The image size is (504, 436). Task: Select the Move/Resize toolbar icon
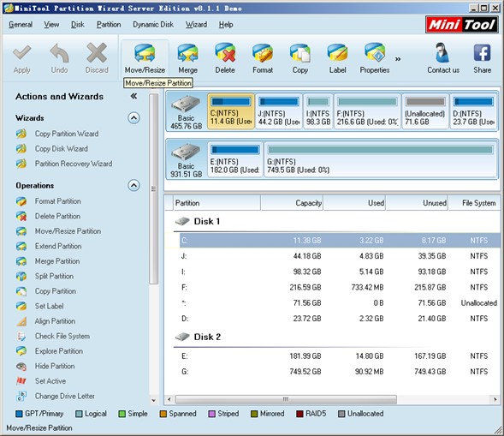click(145, 53)
